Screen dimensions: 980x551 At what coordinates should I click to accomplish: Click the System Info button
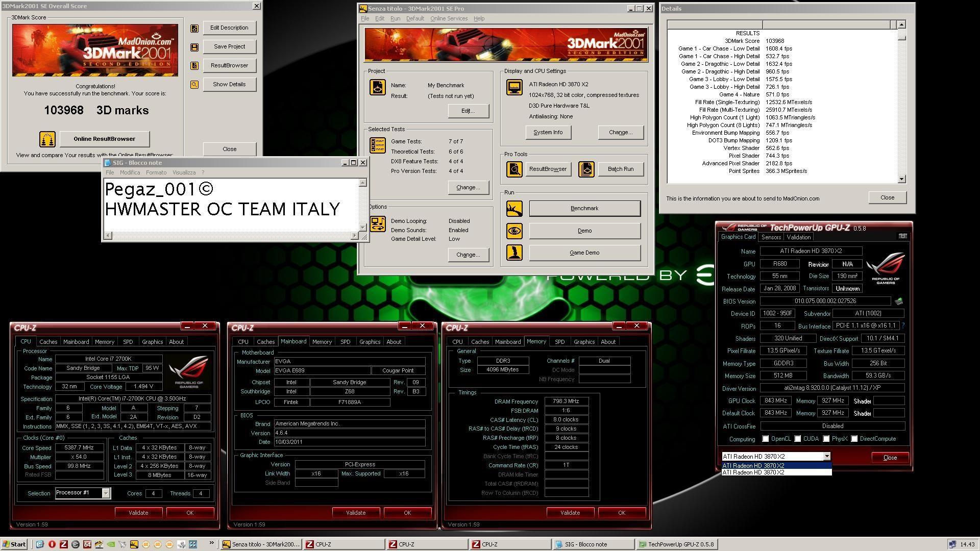point(548,133)
